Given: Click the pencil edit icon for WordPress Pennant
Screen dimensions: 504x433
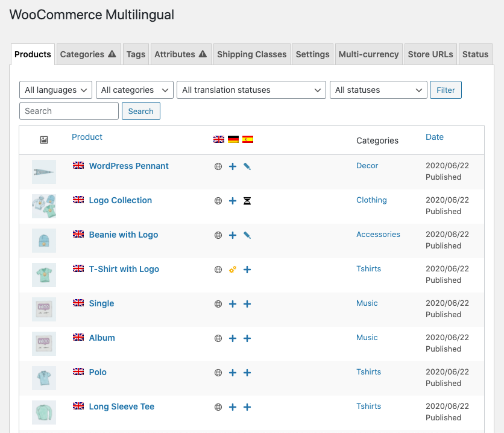Looking at the screenshot, I should [x=247, y=166].
